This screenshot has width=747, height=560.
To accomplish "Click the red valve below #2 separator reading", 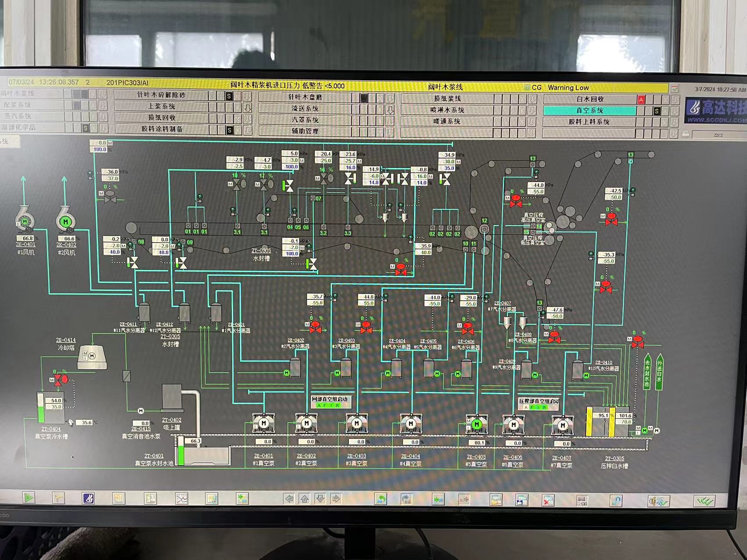I will (x=315, y=327).
